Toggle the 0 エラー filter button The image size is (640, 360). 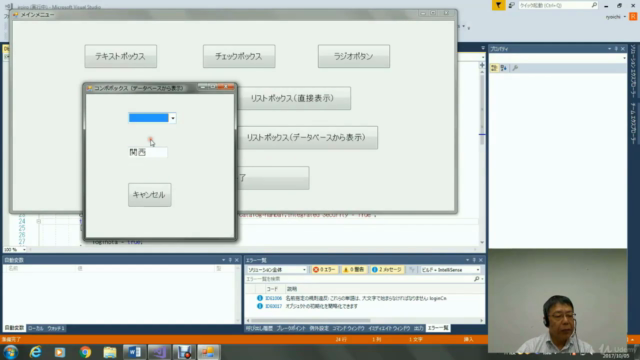point(324,270)
